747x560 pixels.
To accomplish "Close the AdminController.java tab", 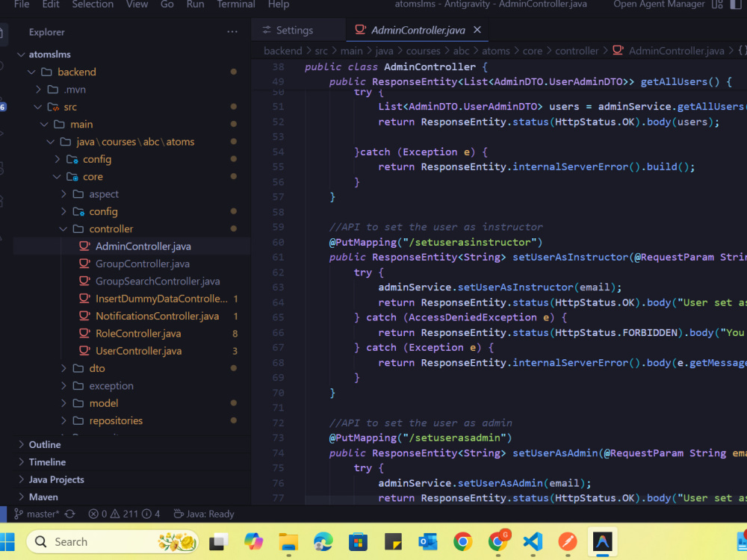I will [x=477, y=30].
